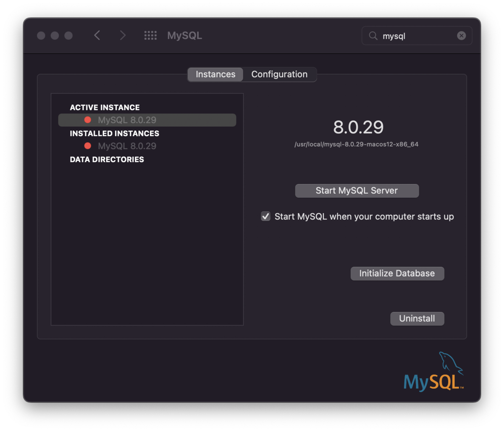Image resolution: width=504 pixels, height=431 pixels.
Task: Start the MySQL Server
Action: pos(357,191)
